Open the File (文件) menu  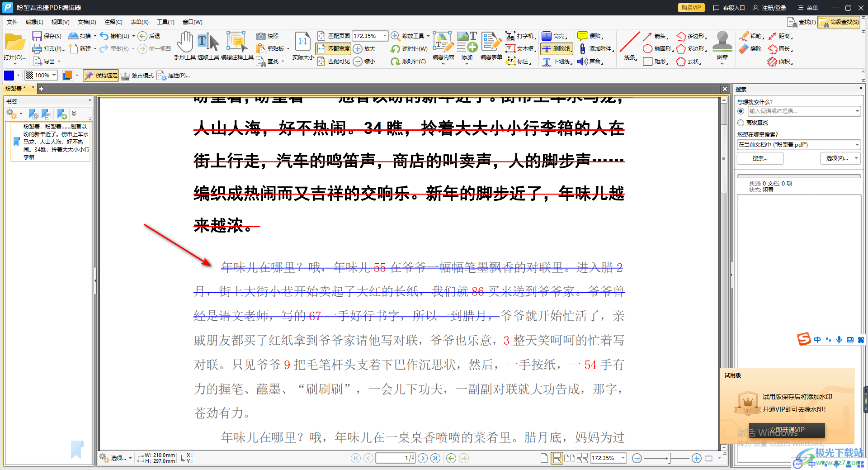[12, 22]
